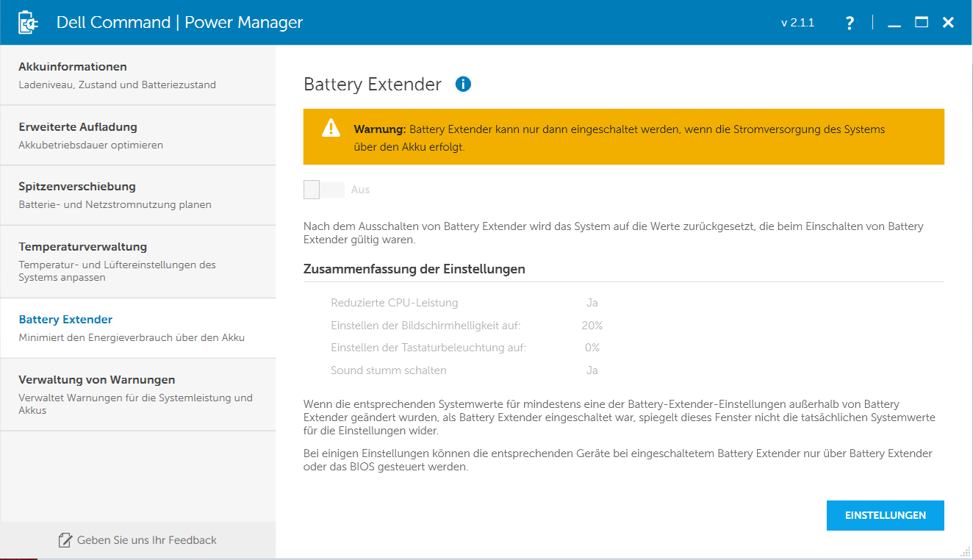Click the Reduzierte CPU-Leistung setting row

(x=395, y=303)
